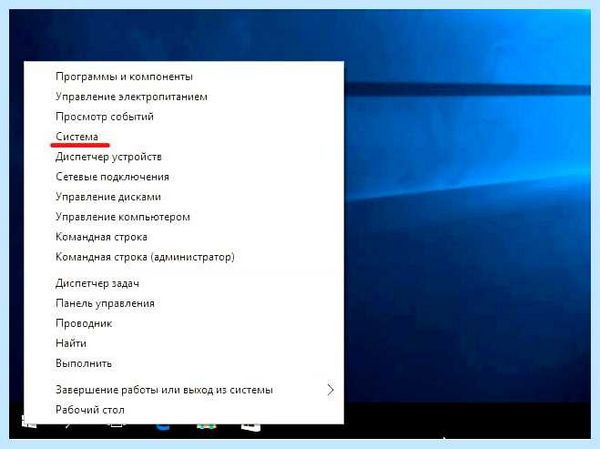
Task: Open Просмотр событий entry
Action: (x=184, y=116)
